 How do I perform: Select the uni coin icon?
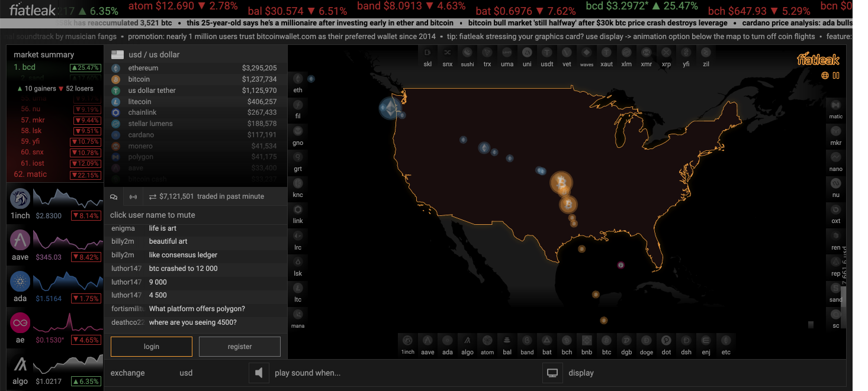pyautogui.click(x=527, y=52)
